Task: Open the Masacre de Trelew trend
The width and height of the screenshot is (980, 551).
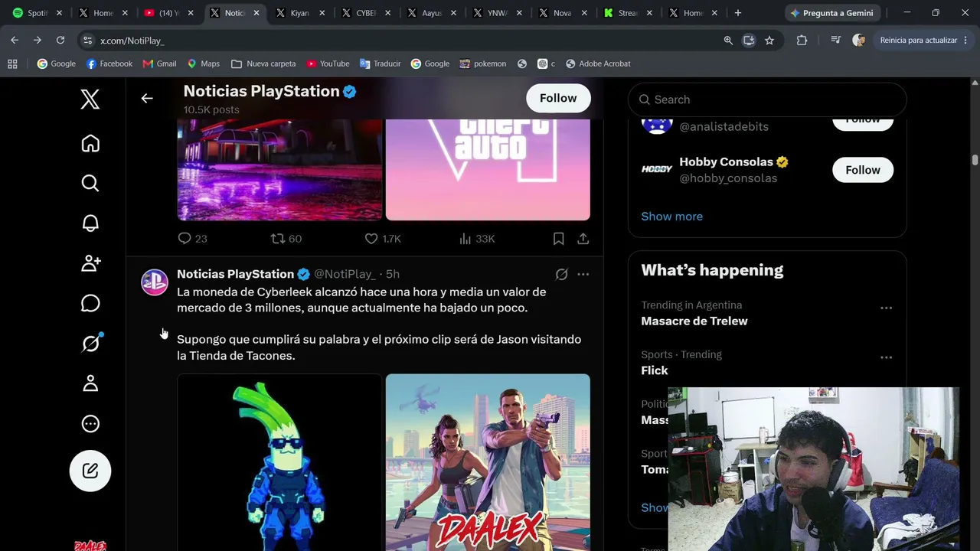Action: coord(694,321)
